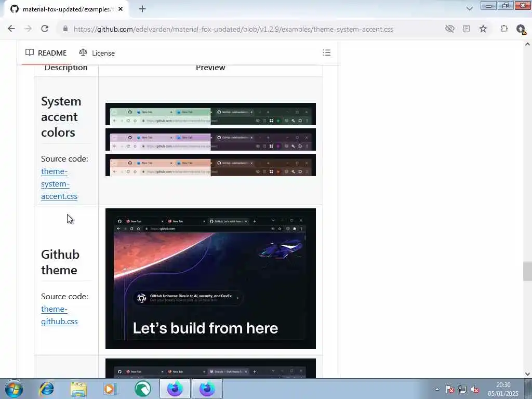Open the README outline list icon

point(326,52)
